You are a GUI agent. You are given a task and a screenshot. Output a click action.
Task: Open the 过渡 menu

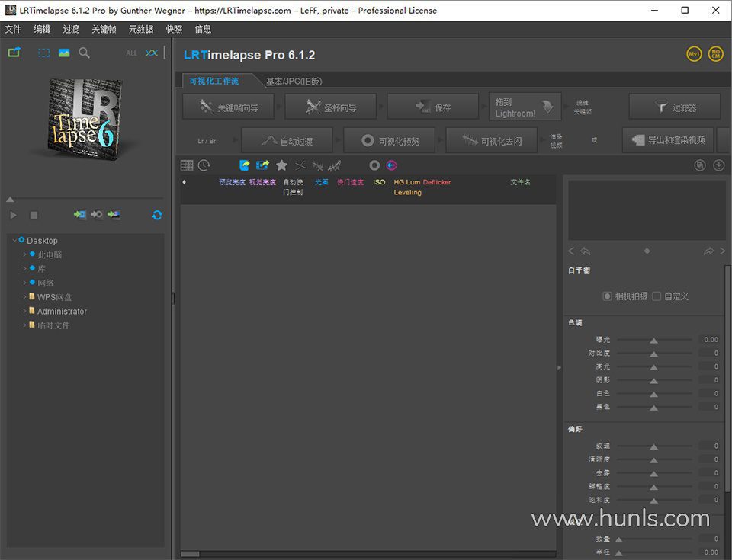71,29
